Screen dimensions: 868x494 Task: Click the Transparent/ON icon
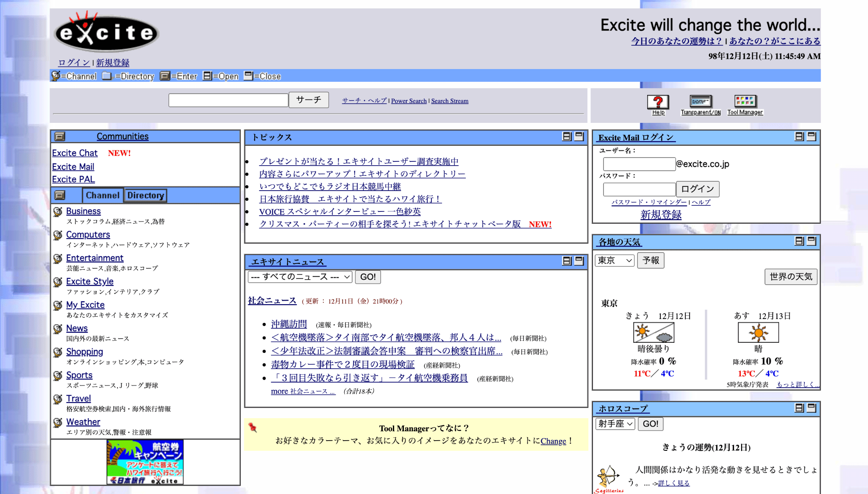(x=701, y=102)
